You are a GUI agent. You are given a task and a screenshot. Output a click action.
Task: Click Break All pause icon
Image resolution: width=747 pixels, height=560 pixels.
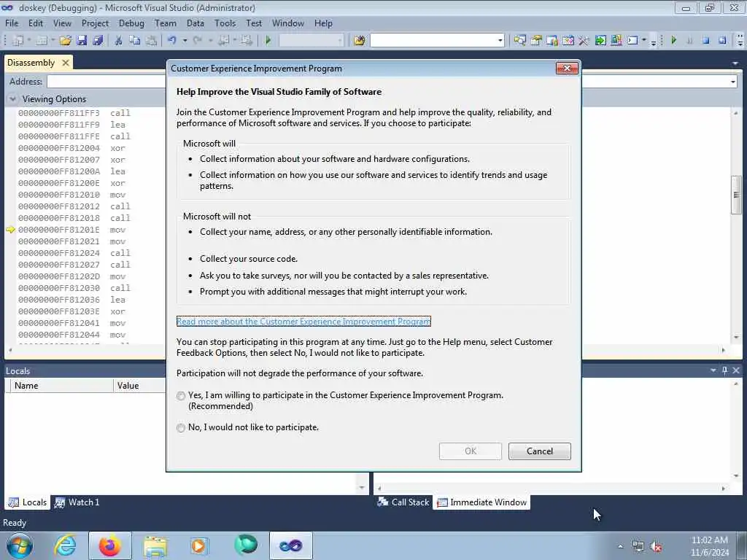(x=689, y=41)
